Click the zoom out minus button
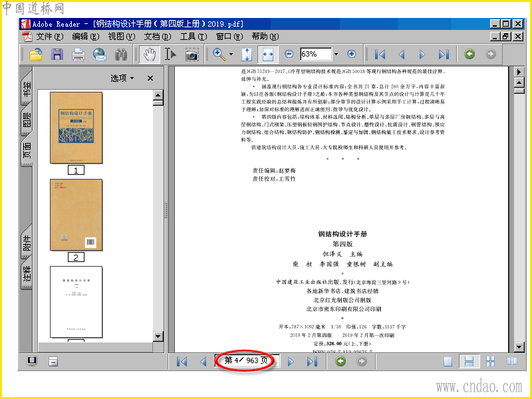Screen dimensions: 532x399 tap(289, 54)
